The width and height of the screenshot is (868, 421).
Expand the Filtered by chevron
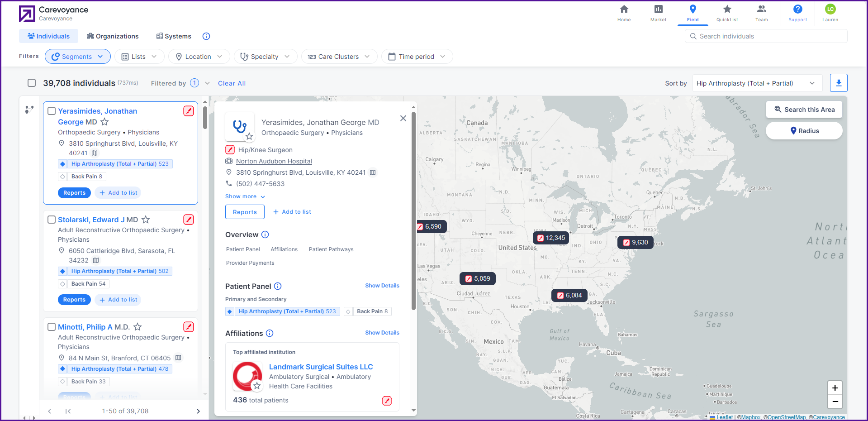tap(208, 83)
